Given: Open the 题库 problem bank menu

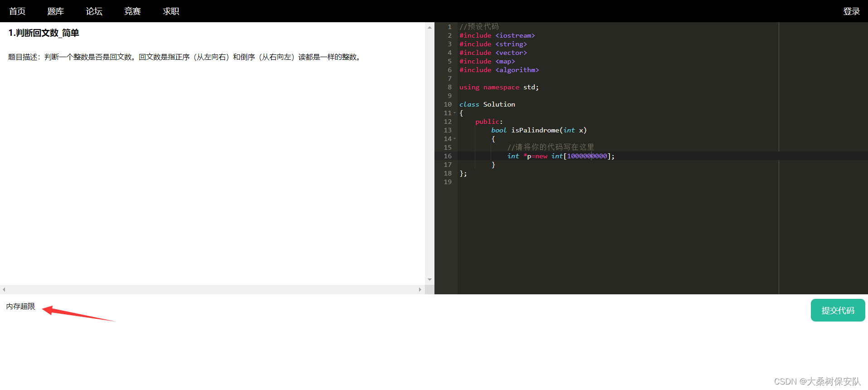Looking at the screenshot, I should pyautogui.click(x=56, y=11).
